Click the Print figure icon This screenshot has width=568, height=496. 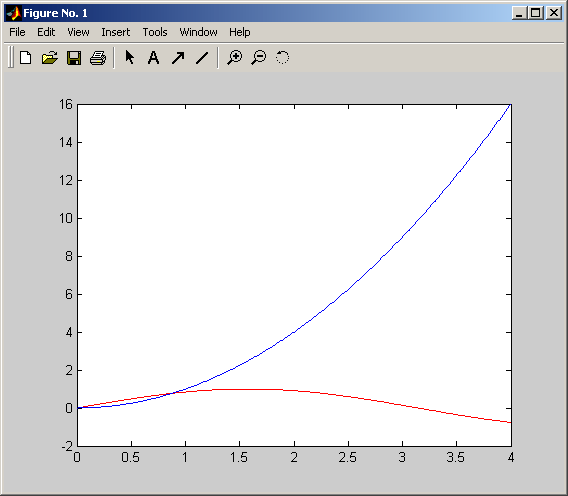[98, 58]
